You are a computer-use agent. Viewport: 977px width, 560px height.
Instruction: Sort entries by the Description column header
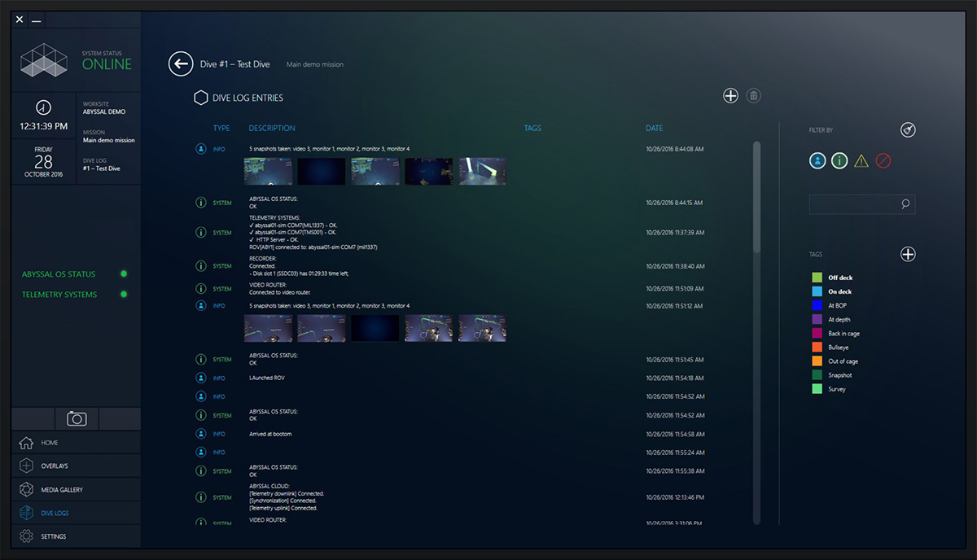[x=272, y=129]
